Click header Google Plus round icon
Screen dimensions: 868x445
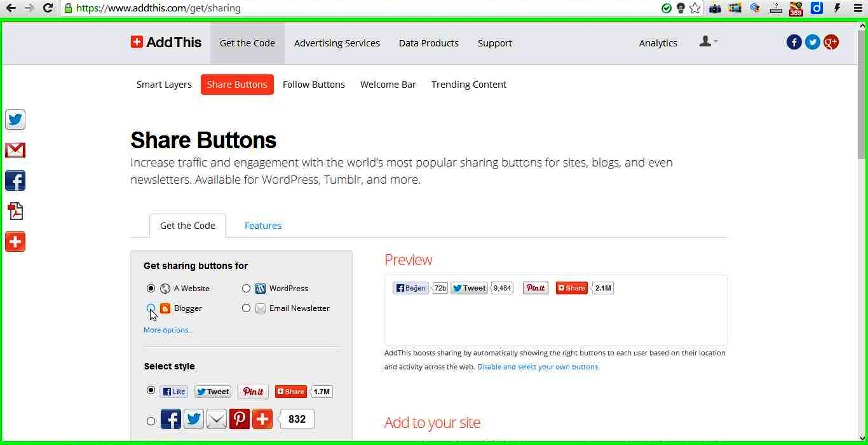click(x=831, y=42)
